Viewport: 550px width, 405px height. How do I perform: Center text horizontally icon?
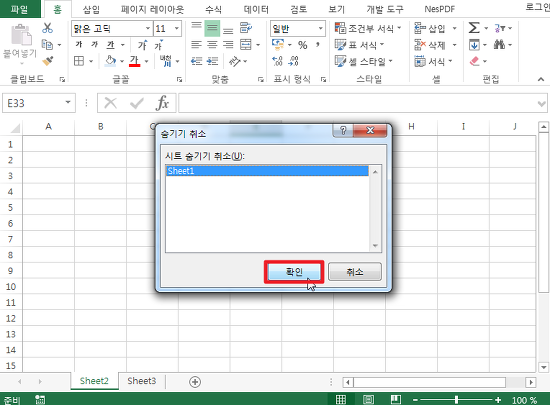point(212,45)
